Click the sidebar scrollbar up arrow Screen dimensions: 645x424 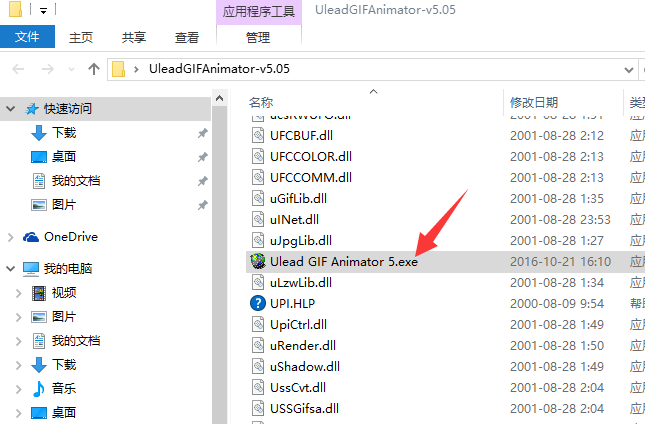pos(220,98)
